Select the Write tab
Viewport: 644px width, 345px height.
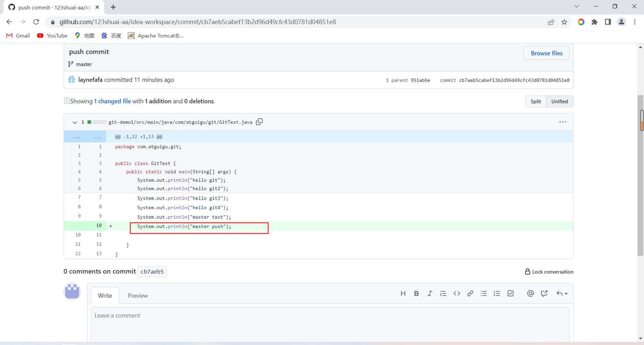pyautogui.click(x=105, y=296)
